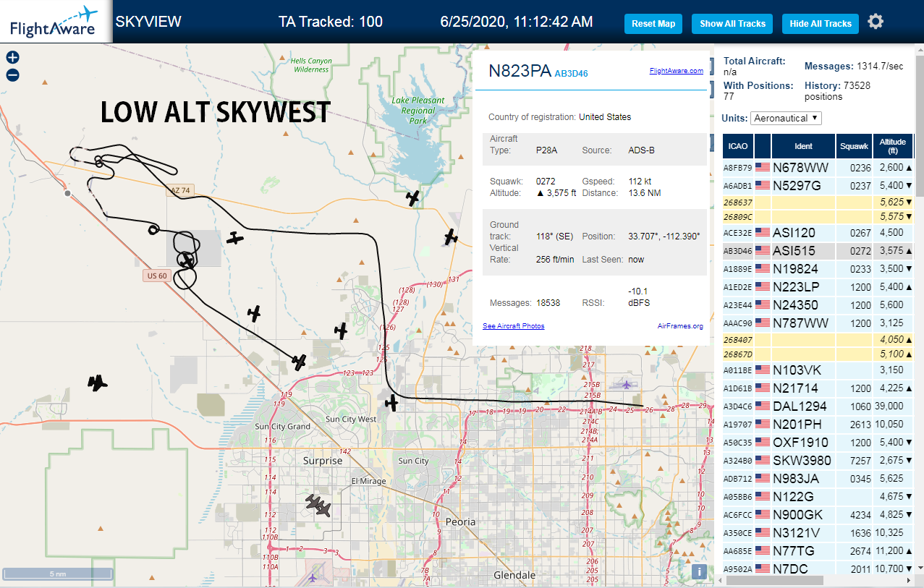Select the N7DC aircraft row

(818, 568)
